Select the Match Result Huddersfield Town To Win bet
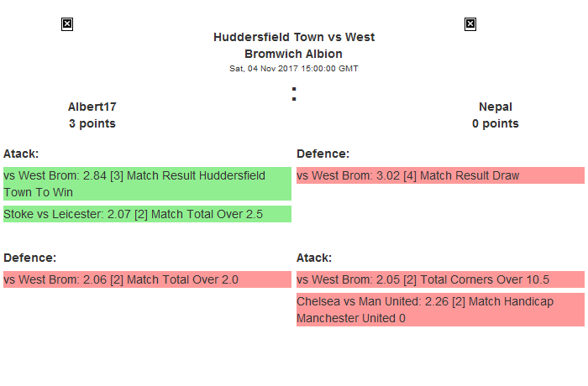 point(147,184)
